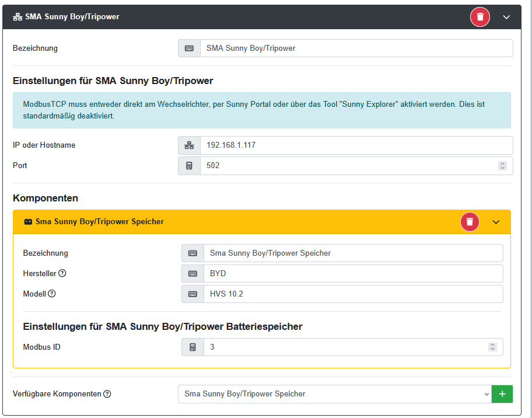532x418 pixels.
Task: Adjust the Modbus ID with the spinner arrows
Action: click(493, 347)
